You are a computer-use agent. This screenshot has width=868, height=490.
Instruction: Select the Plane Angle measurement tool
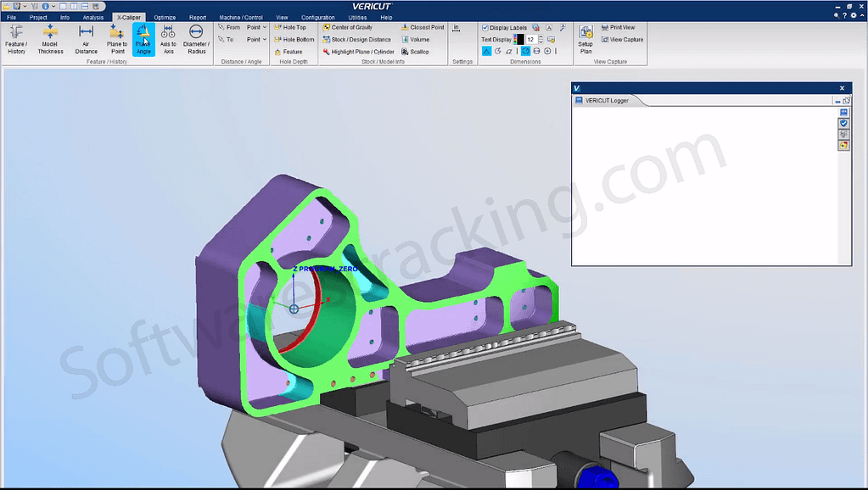tap(143, 39)
